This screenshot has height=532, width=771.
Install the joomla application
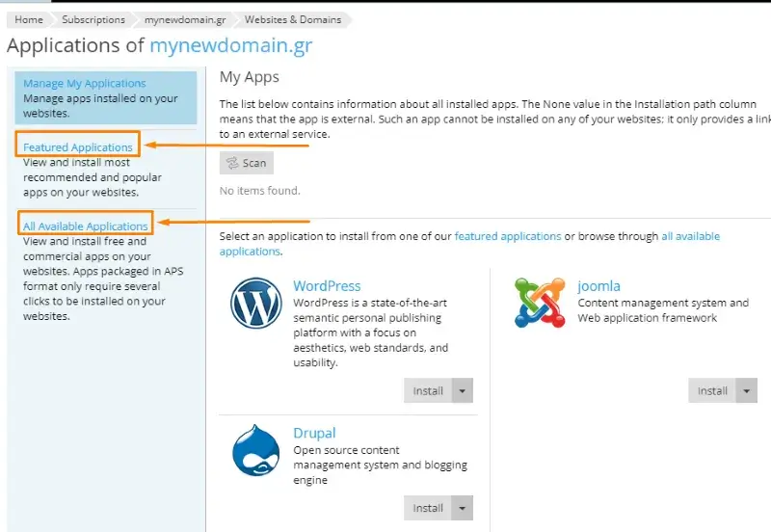(712, 390)
